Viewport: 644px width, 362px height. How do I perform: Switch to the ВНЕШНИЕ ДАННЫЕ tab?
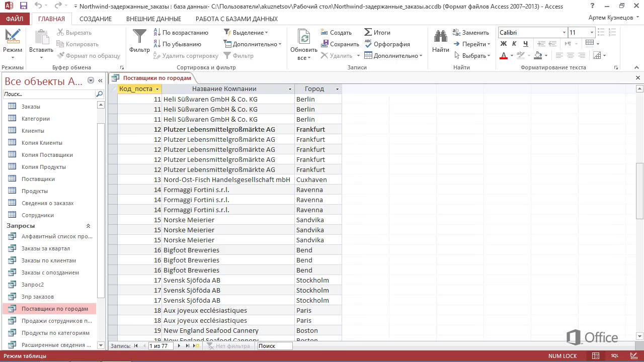[153, 19]
